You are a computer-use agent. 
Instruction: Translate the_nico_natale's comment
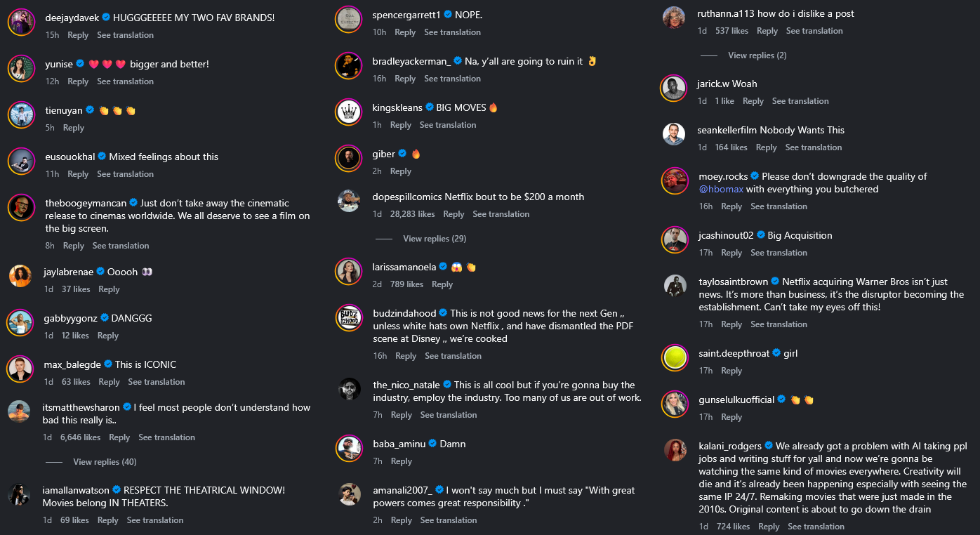pyautogui.click(x=449, y=415)
